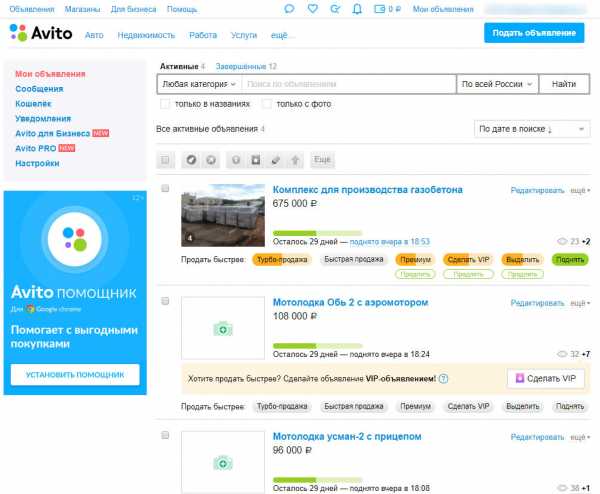The height and width of the screenshot is (494, 600).
Task: View stats eye icon for Мотолодка Обь 2
Action: click(562, 354)
